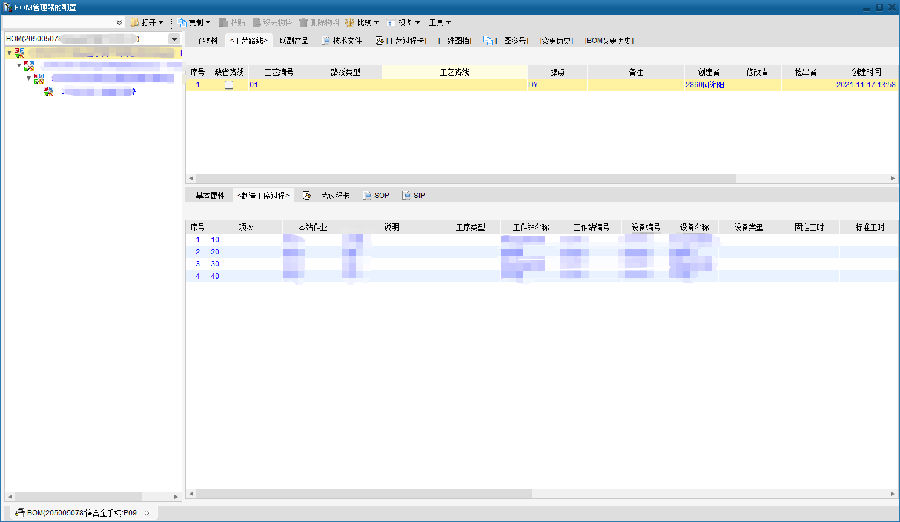Image resolution: width=900 pixels, height=522 pixels.
Task: Click the compare icon left of 比较
Action: click(x=349, y=22)
